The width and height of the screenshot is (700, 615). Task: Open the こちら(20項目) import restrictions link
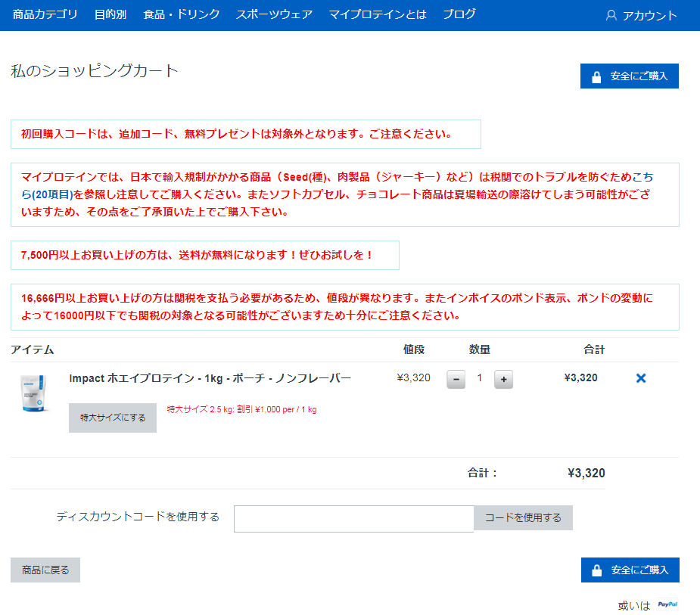(53, 194)
